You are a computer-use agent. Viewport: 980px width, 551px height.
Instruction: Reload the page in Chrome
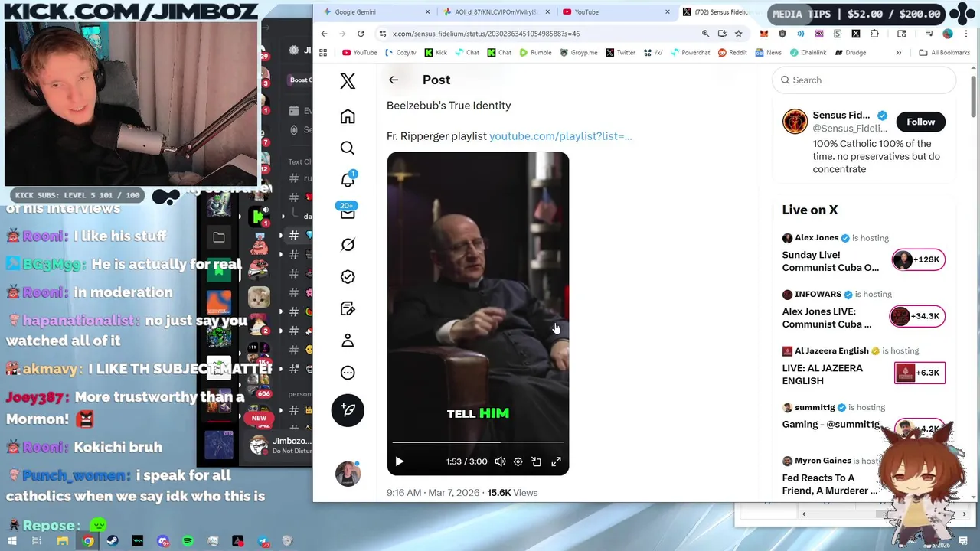click(x=361, y=34)
